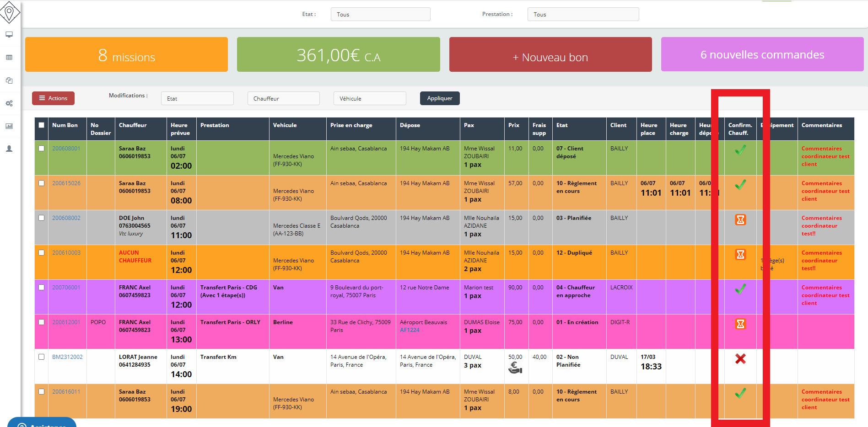Click the red cross on BM2312002 row
This screenshot has height=427, width=868.
tap(740, 359)
